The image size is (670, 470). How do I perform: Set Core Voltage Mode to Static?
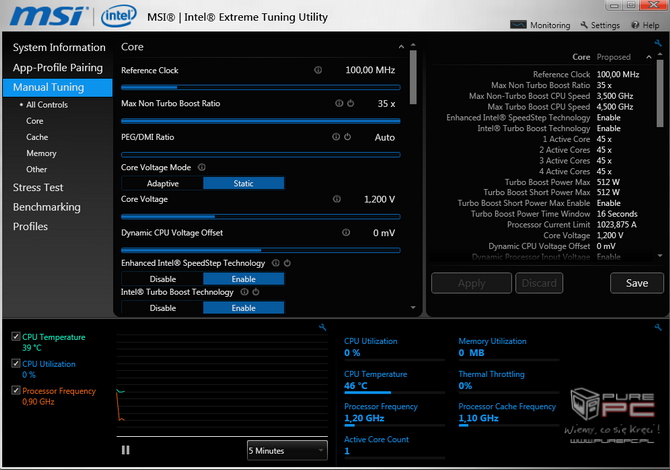point(244,183)
